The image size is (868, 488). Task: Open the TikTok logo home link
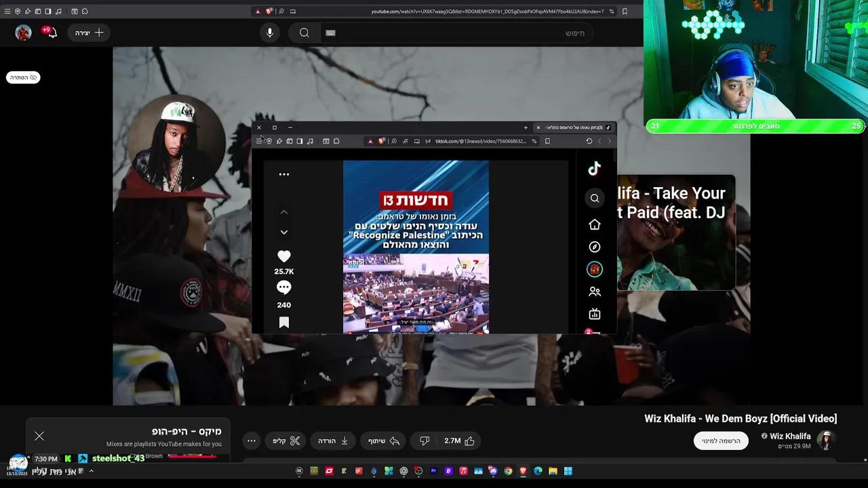click(x=595, y=169)
